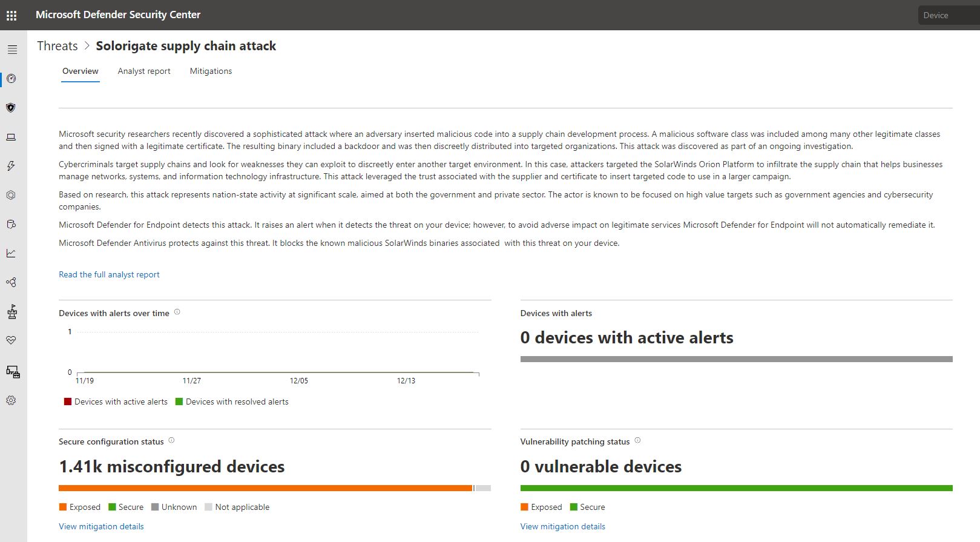The width and height of the screenshot is (980, 542).
Task: Open the lightning bolt alerts icon
Action: coord(11,166)
